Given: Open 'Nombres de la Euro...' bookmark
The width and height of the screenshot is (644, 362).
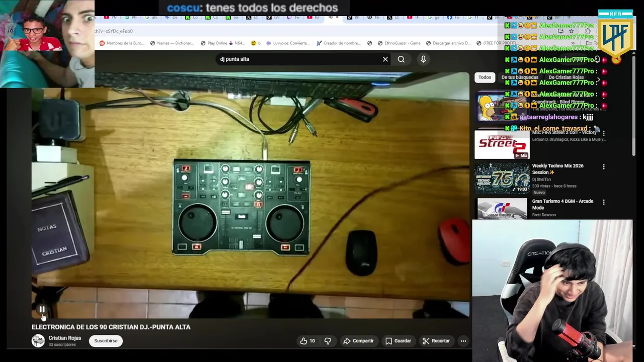Looking at the screenshot, I should point(121,43).
